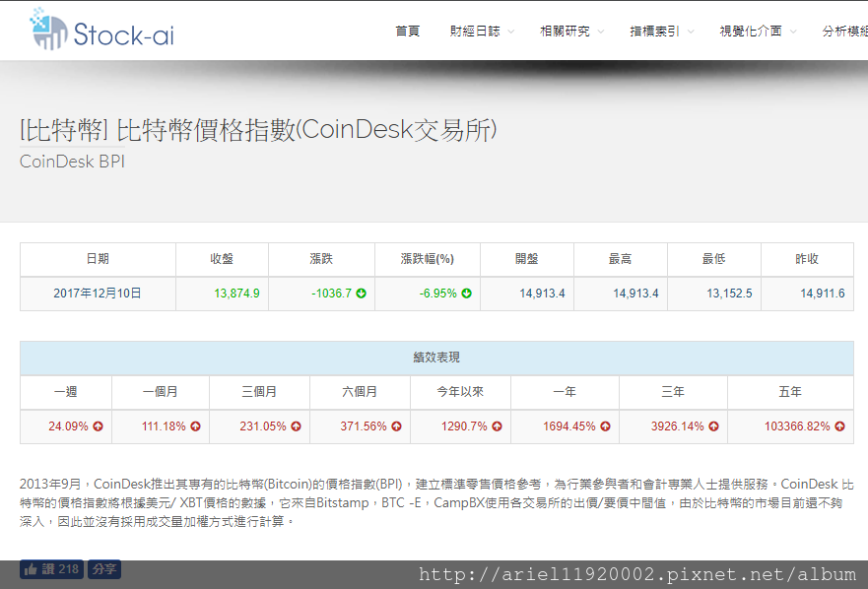Viewport: 868px width, 589px height.
Task: Expand the chevron next to 相關研究
Action: pos(601,32)
